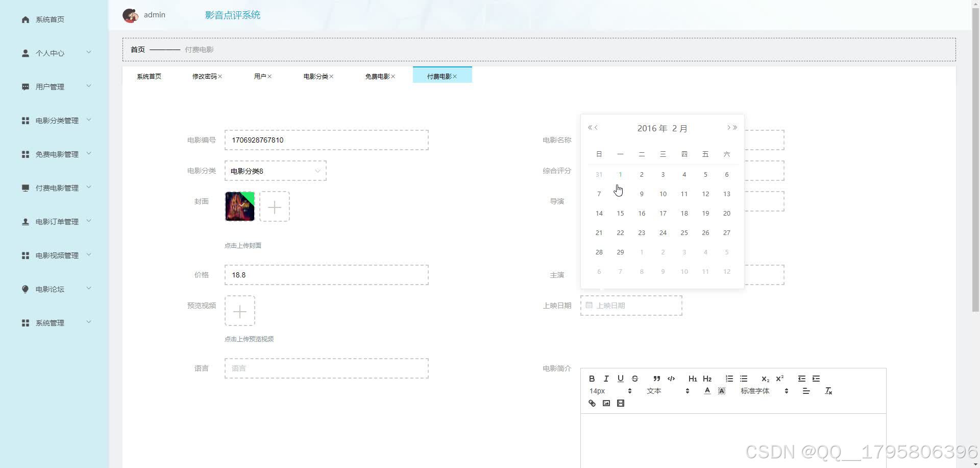Insert an image in the editor
Viewport: 980px width, 468px height.
click(606, 403)
